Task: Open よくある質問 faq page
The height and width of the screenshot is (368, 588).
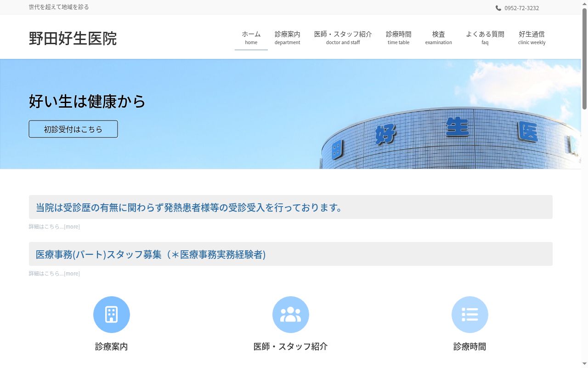Action: tap(485, 38)
